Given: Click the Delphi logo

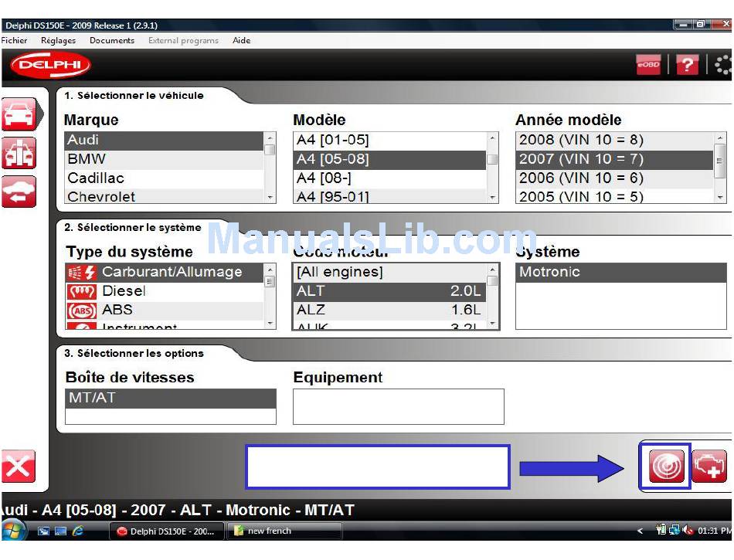Looking at the screenshot, I should pyautogui.click(x=50, y=65).
